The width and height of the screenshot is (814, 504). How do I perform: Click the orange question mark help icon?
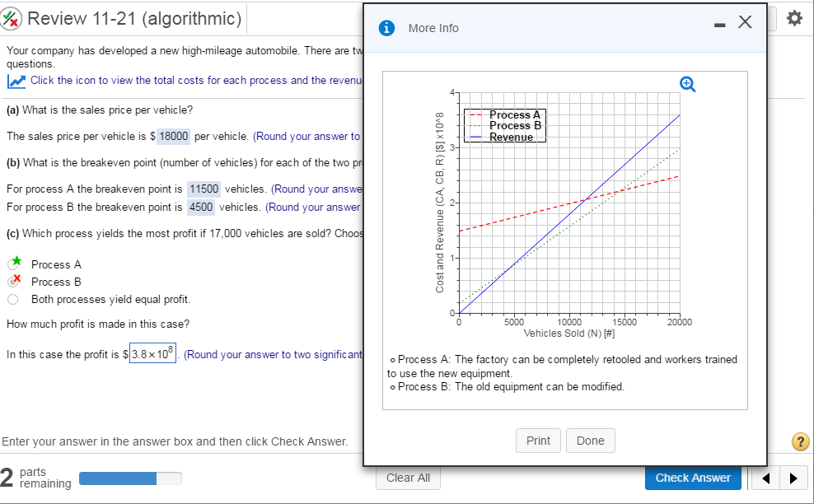point(800,441)
